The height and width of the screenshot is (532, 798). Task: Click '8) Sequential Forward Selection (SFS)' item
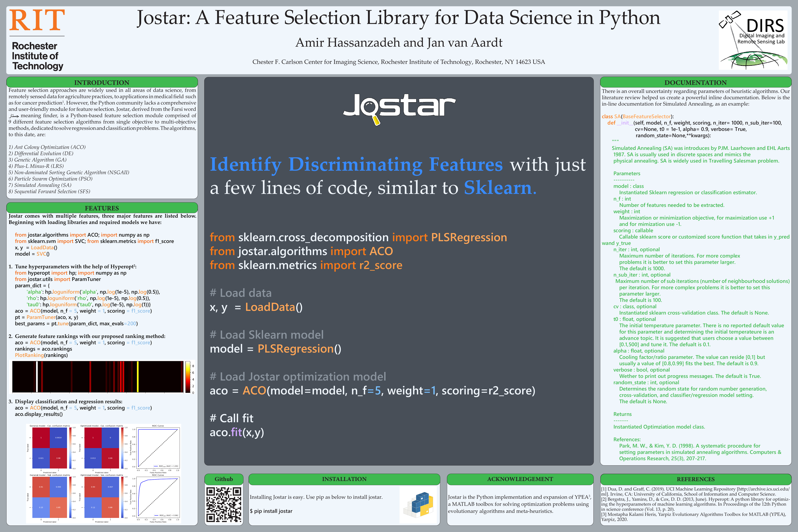[x=49, y=192]
